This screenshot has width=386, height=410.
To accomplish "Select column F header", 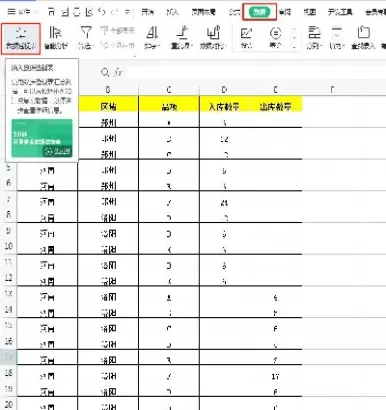I will 332,90.
